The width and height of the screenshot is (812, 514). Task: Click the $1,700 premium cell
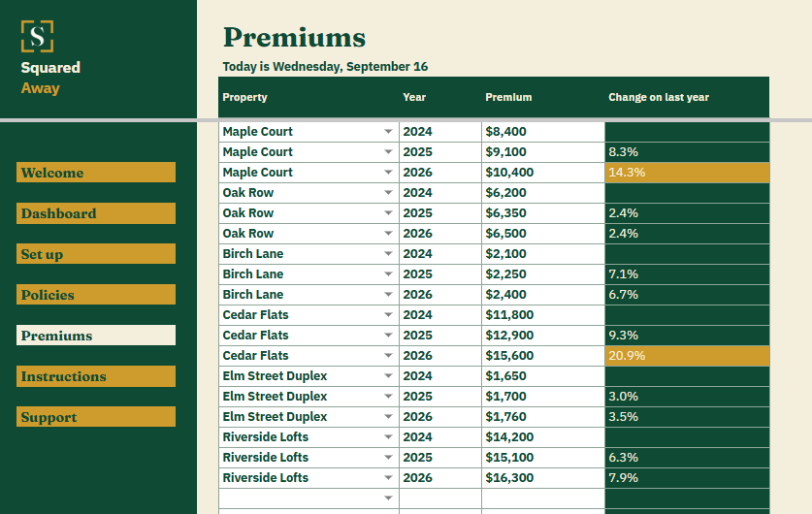tap(543, 396)
